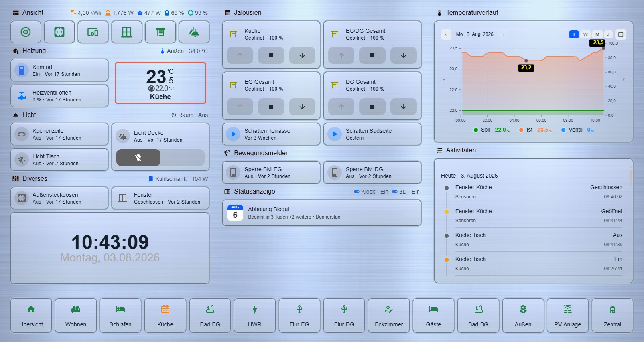Run Schatten Südseite scene
Screen dimensions: 644x342
click(x=372, y=134)
